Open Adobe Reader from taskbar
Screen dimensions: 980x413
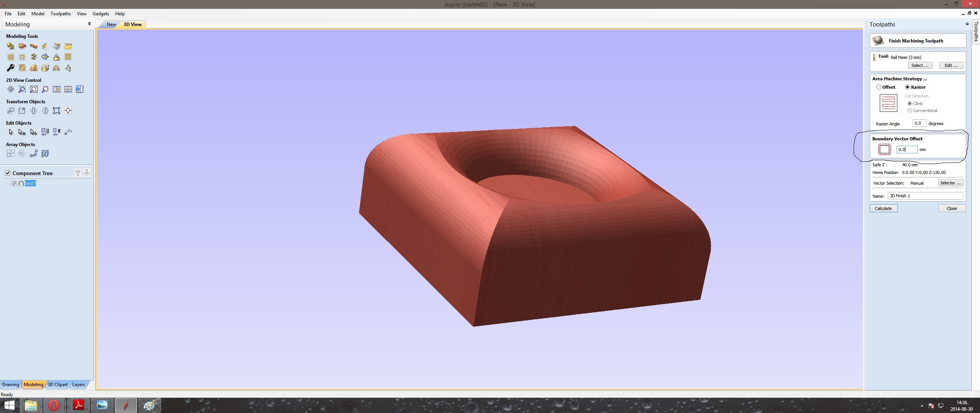(x=78, y=405)
